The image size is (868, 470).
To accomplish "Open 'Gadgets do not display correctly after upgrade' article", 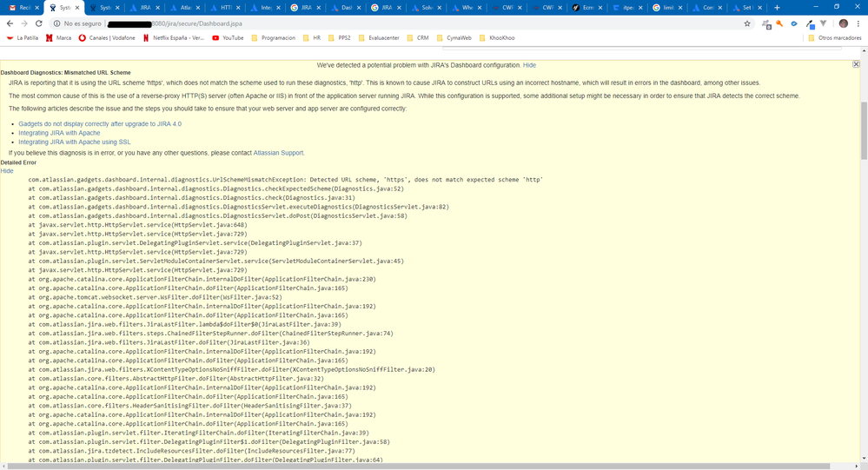I will click(x=100, y=124).
